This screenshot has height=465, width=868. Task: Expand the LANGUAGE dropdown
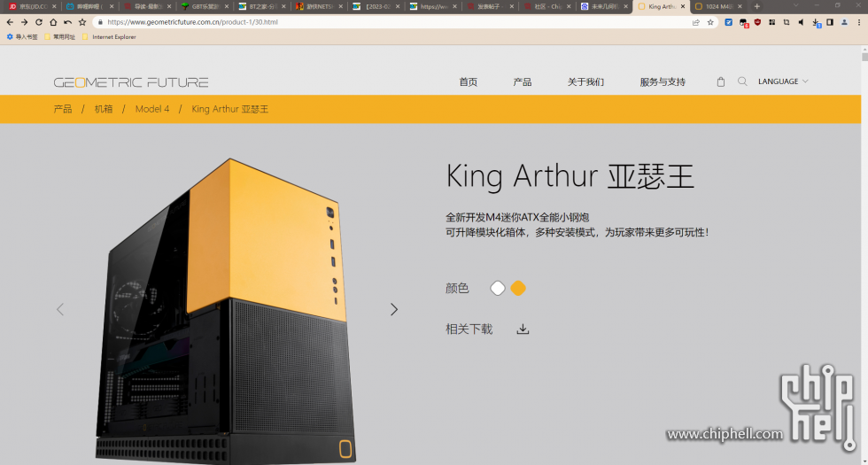[783, 81]
